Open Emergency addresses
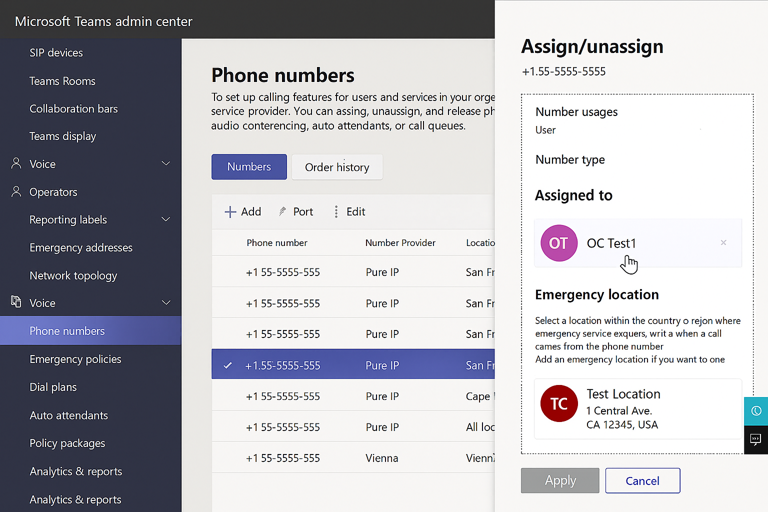This screenshot has width=768, height=512. (x=81, y=247)
